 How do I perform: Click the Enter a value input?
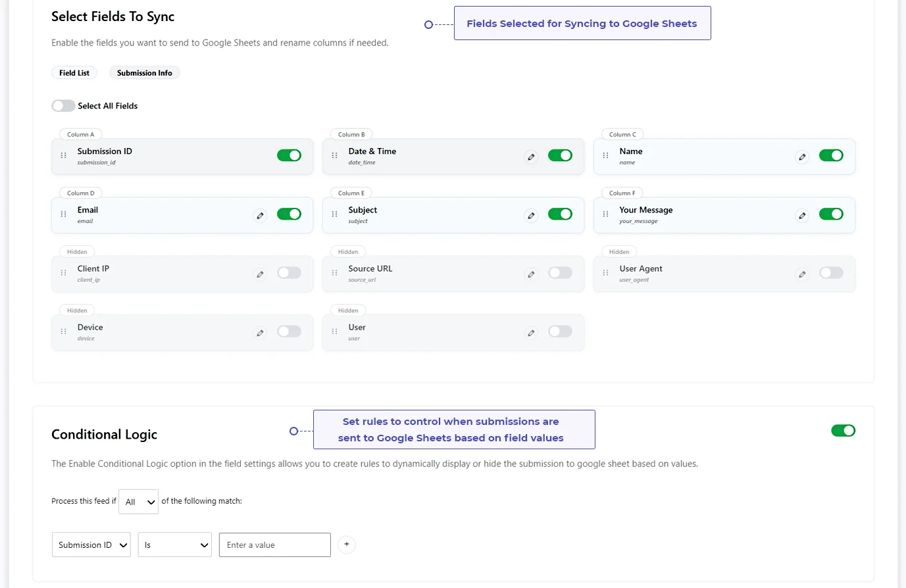point(275,545)
